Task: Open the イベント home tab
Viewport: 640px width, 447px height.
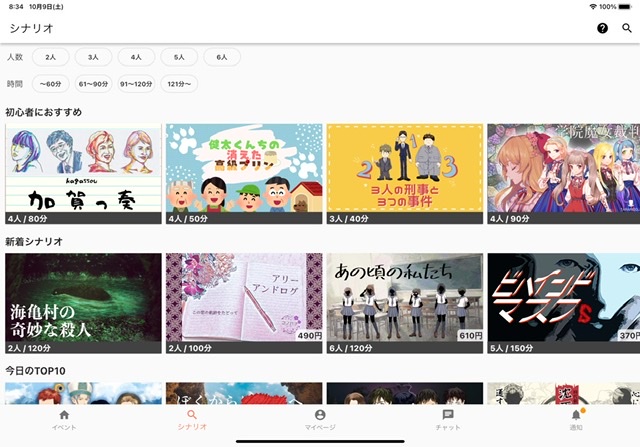Action: coord(64,420)
